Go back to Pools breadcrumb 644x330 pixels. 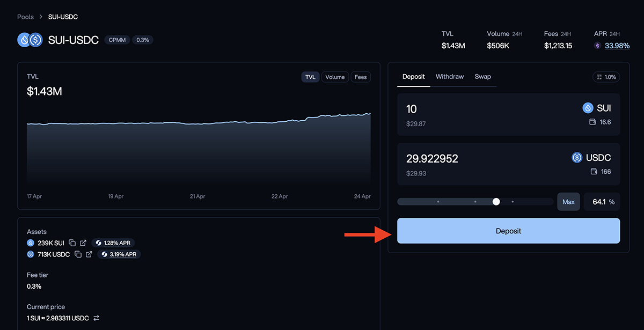(x=25, y=17)
